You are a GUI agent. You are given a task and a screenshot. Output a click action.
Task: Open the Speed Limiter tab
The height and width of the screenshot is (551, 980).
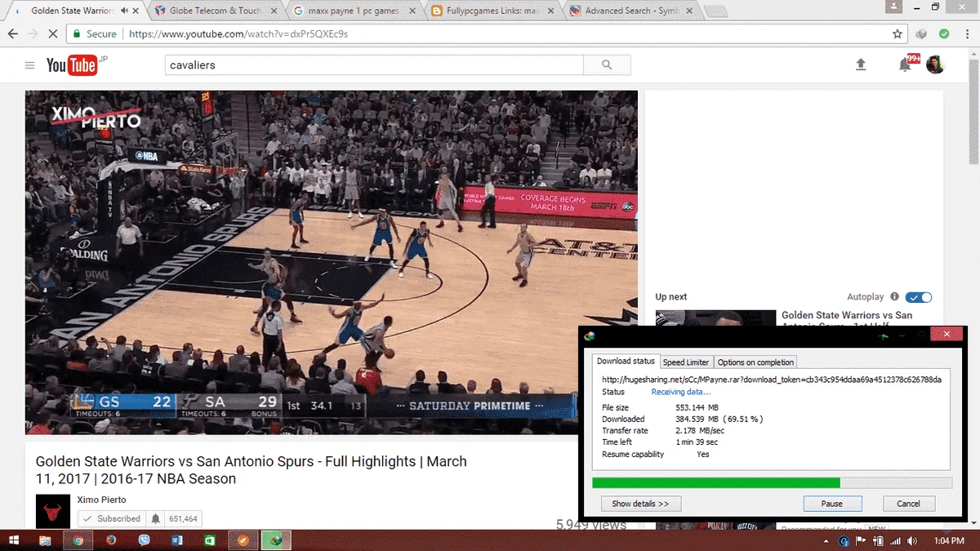coord(686,362)
